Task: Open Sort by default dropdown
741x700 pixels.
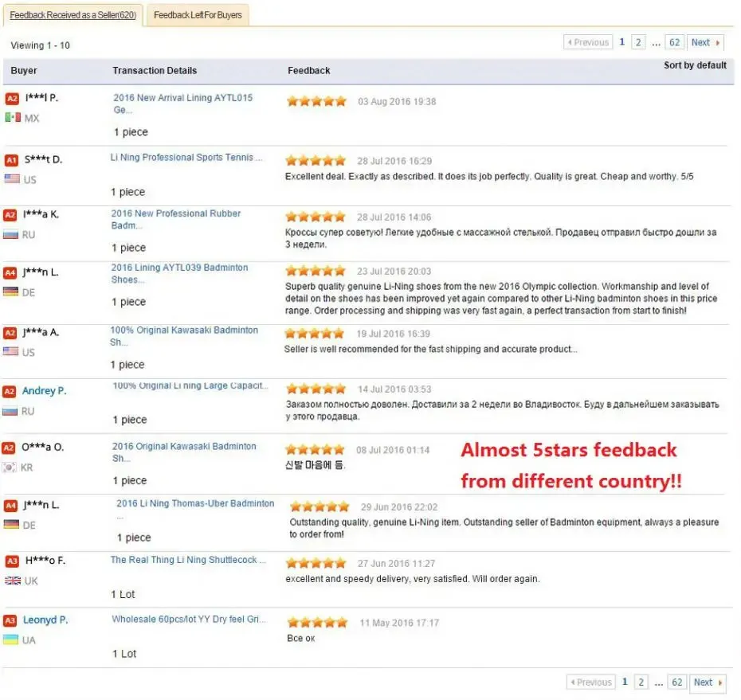Action: [695, 65]
